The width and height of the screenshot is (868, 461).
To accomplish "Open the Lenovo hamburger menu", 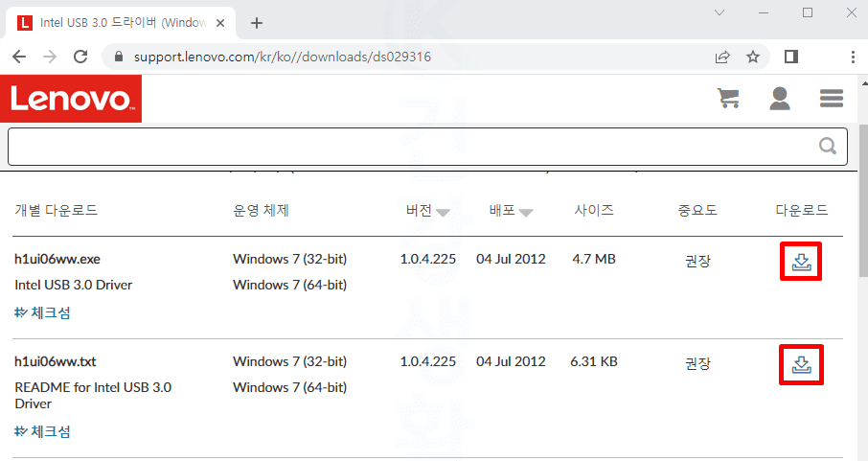I will click(832, 98).
